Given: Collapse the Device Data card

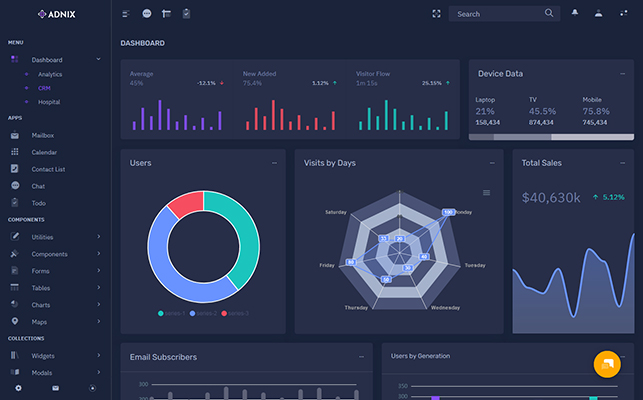Looking at the screenshot, I should click(622, 74).
